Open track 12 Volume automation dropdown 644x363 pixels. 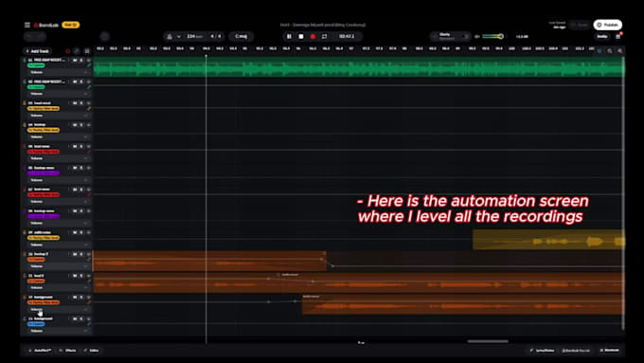tap(59, 310)
